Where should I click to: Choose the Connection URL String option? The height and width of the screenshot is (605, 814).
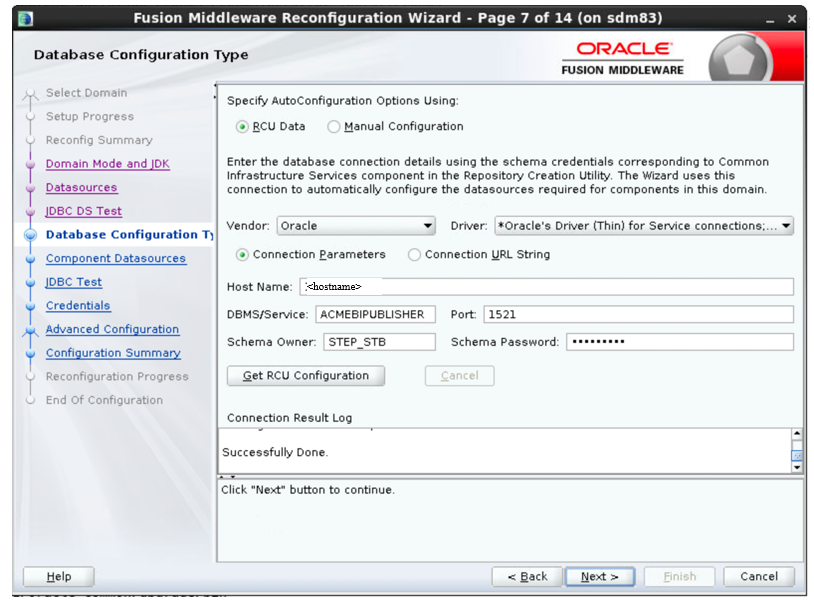tap(414, 254)
